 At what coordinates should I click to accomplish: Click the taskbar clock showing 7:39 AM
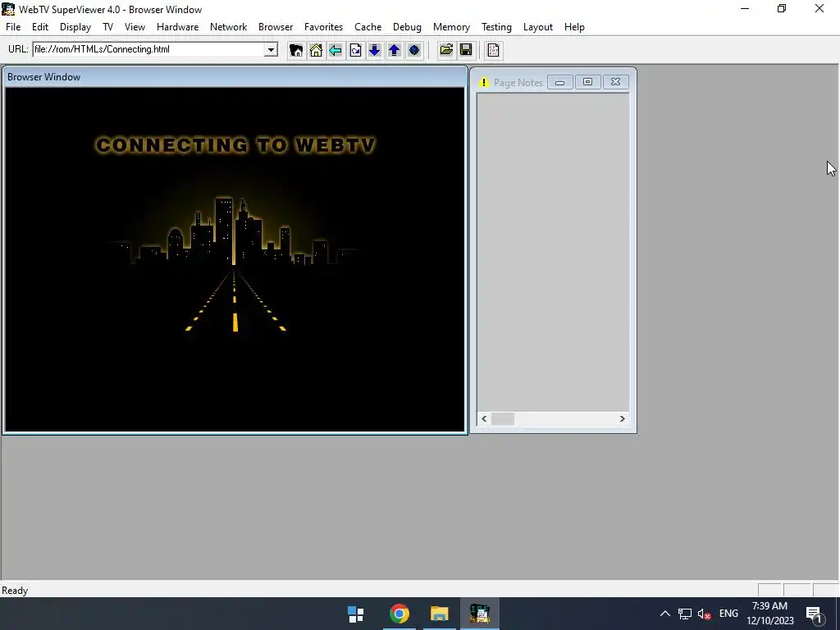point(769,614)
